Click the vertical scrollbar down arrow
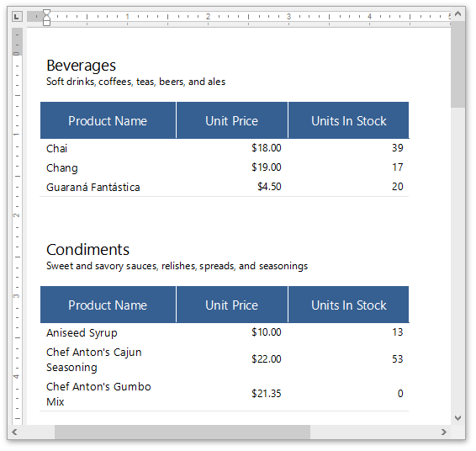The image size is (476, 451). pyautogui.click(x=457, y=418)
